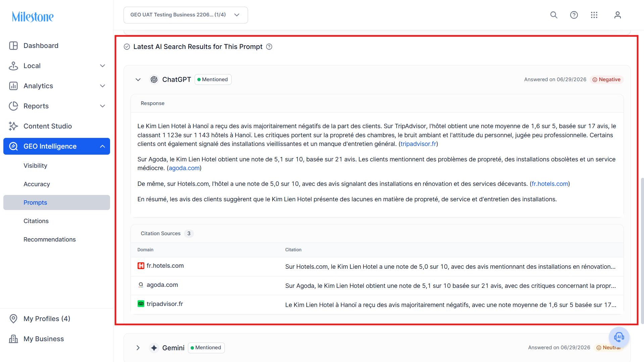Image resolution: width=644 pixels, height=362 pixels.
Task: Expand the Reports menu chevron
Action: (x=103, y=106)
